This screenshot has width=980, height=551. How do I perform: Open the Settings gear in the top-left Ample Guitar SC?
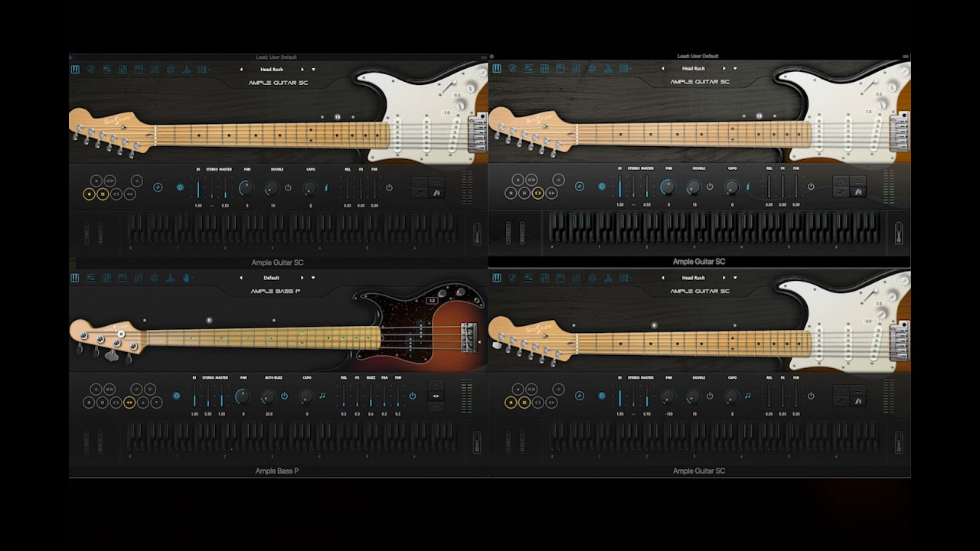pos(170,69)
